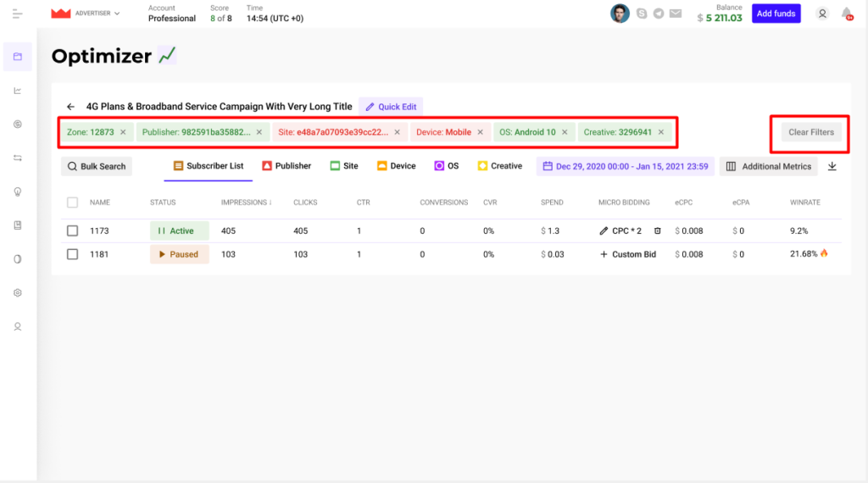Open Additional Metrics columns
Viewport: 868px width, 483px height.
[x=768, y=166]
